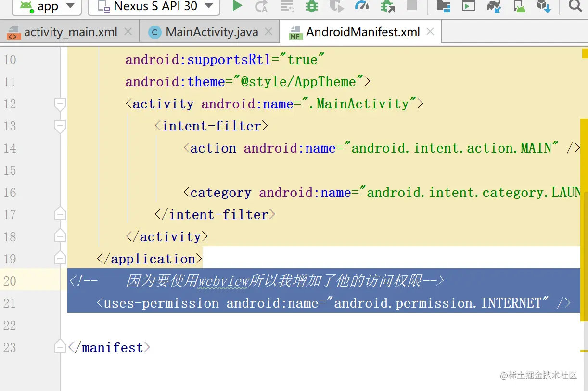This screenshot has height=391, width=588.
Task: Open the Run Anything terminal-style icon
Action: [x=468, y=6]
